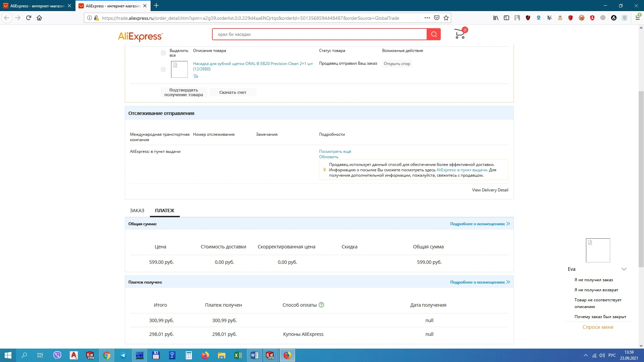Select 'Я не получил заказ' help option
The width and height of the screenshot is (644, 362).
[594, 280]
